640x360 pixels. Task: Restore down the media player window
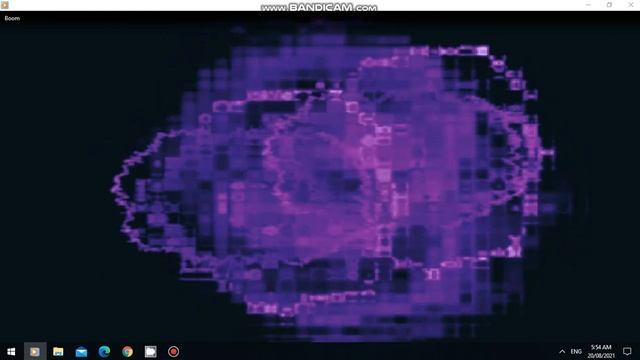click(x=609, y=5)
